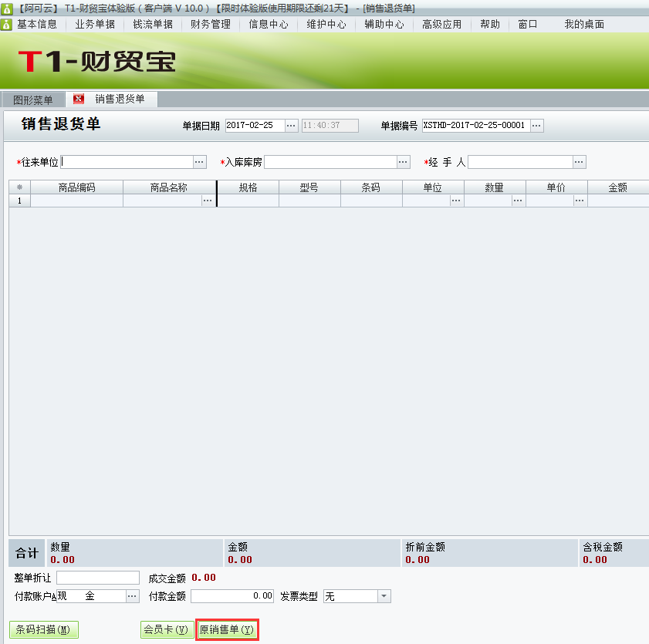This screenshot has width=649, height=644.
Task: Open the 单据日期 date picker ellipsis button
Action: click(292, 125)
